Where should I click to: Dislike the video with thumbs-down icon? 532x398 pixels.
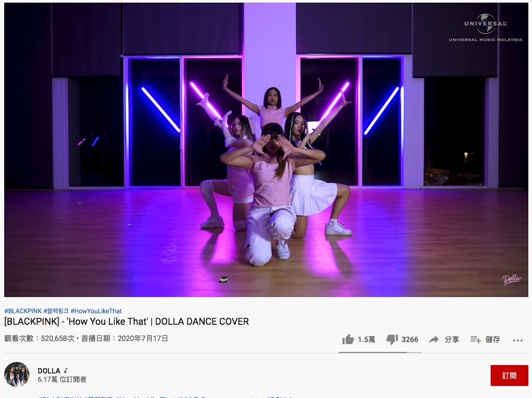click(x=392, y=340)
